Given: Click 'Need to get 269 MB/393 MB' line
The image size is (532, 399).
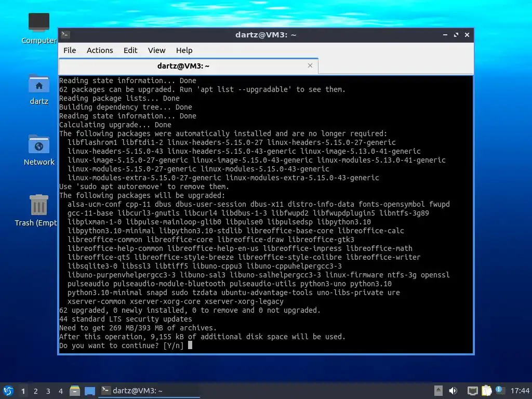Looking at the screenshot, I should [x=138, y=328].
